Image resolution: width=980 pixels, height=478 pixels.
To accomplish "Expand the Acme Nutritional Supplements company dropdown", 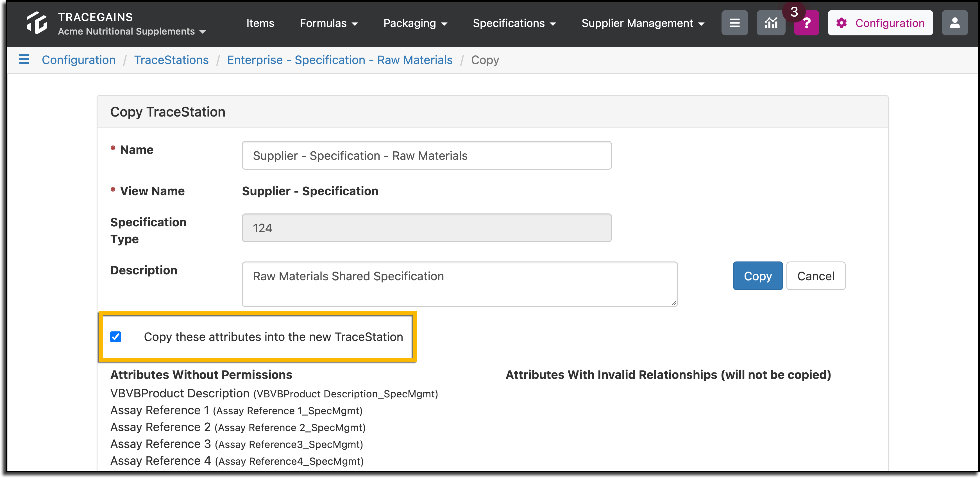I will 131,31.
